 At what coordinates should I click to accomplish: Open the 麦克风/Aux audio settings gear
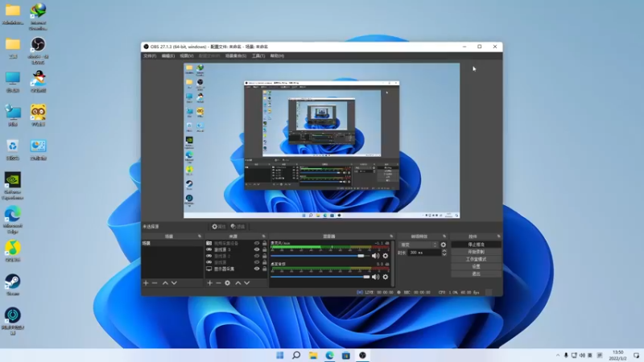[386, 256]
